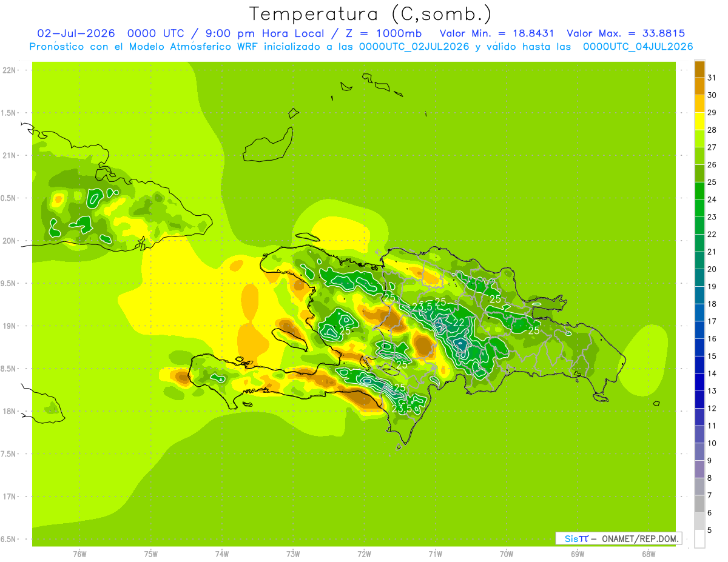Click the "22N" latitude axis label
Viewport: 728px width, 562px height.
[x=9, y=70]
